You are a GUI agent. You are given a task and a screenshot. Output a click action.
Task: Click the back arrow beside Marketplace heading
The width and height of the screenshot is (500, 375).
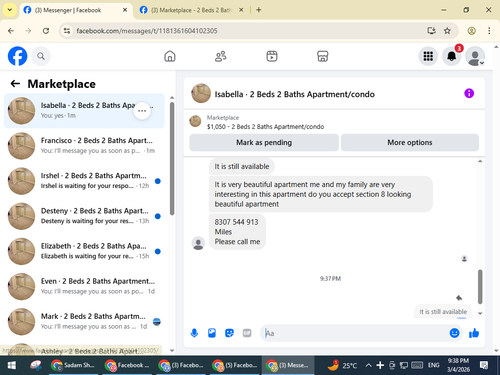(x=15, y=84)
